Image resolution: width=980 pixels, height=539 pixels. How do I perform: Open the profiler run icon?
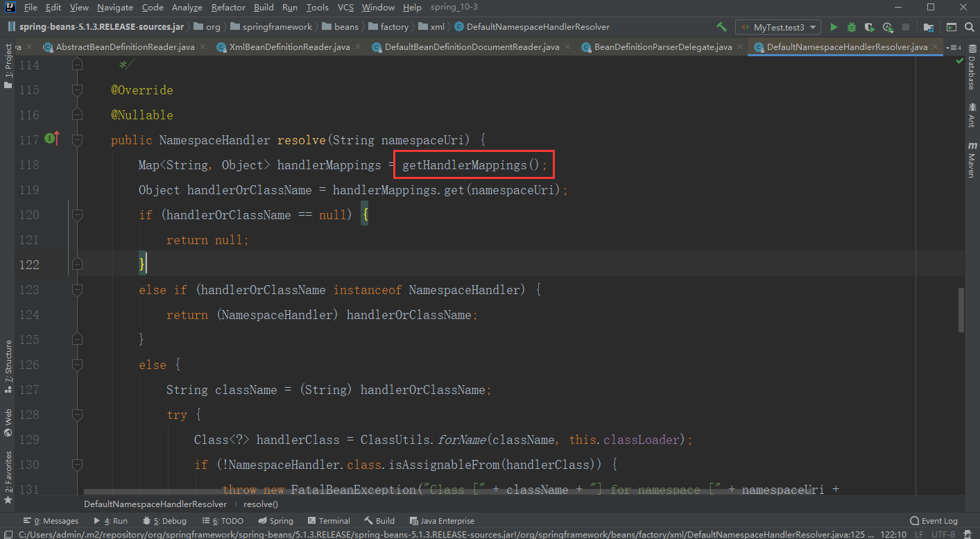[888, 27]
